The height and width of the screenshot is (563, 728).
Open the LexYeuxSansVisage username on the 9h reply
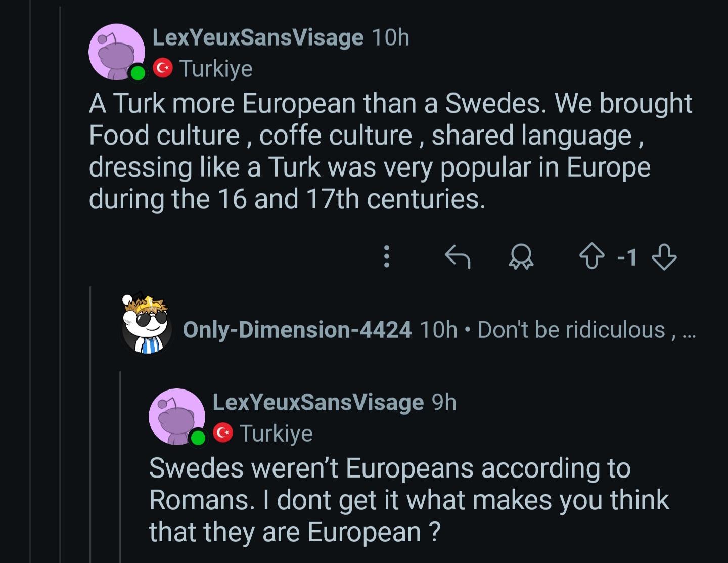318,403
